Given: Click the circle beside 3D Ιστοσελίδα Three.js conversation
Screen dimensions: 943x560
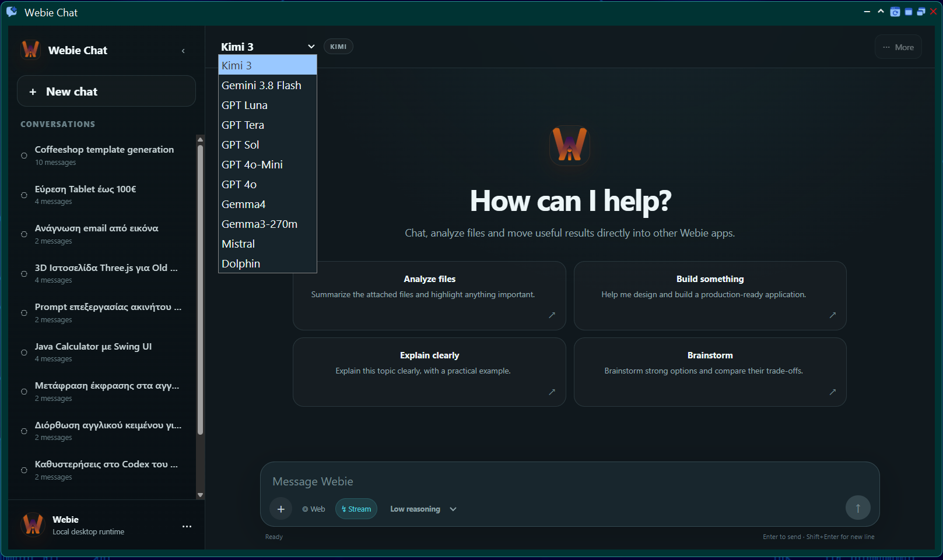Looking at the screenshot, I should pos(24,274).
